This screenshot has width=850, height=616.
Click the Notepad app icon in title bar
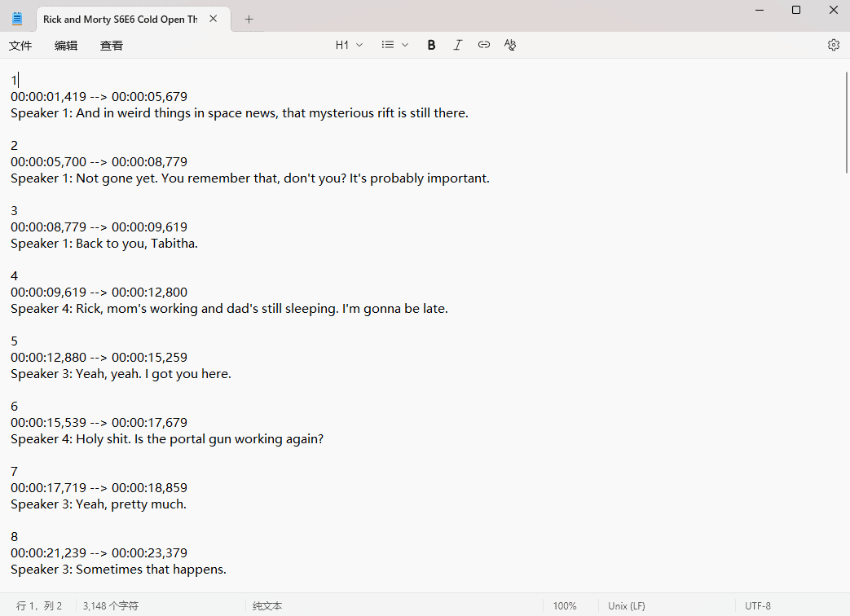click(17, 19)
